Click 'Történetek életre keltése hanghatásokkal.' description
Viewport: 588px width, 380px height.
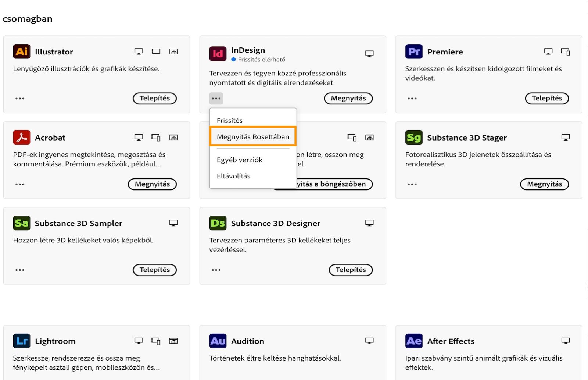coord(275,358)
